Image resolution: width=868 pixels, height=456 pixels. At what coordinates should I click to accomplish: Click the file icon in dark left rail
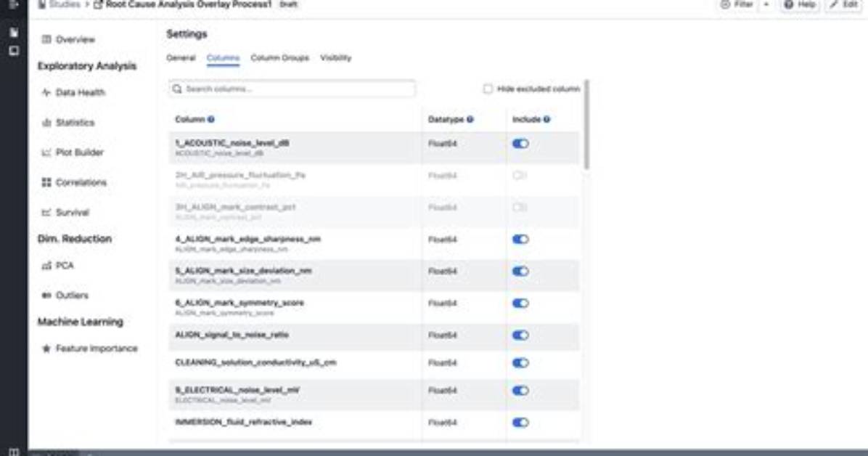point(14,33)
